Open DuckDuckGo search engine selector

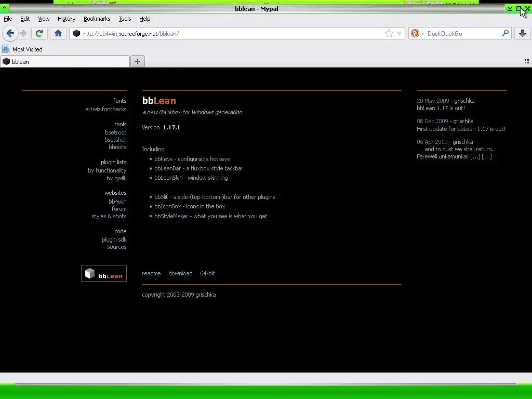(x=417, y=33)
